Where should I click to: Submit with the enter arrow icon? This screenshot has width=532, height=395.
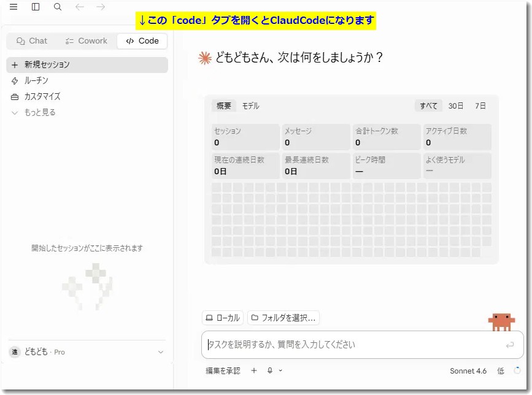point(510,345)
